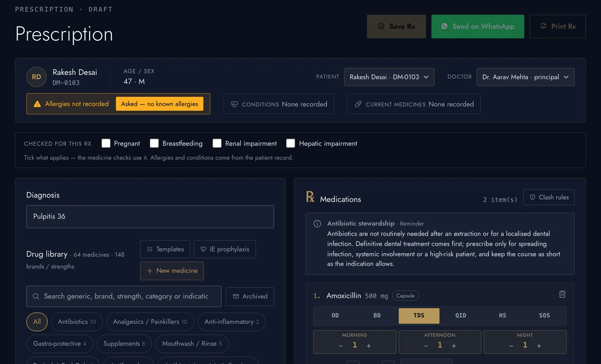Click the allergy warning triangle icon

37,104
